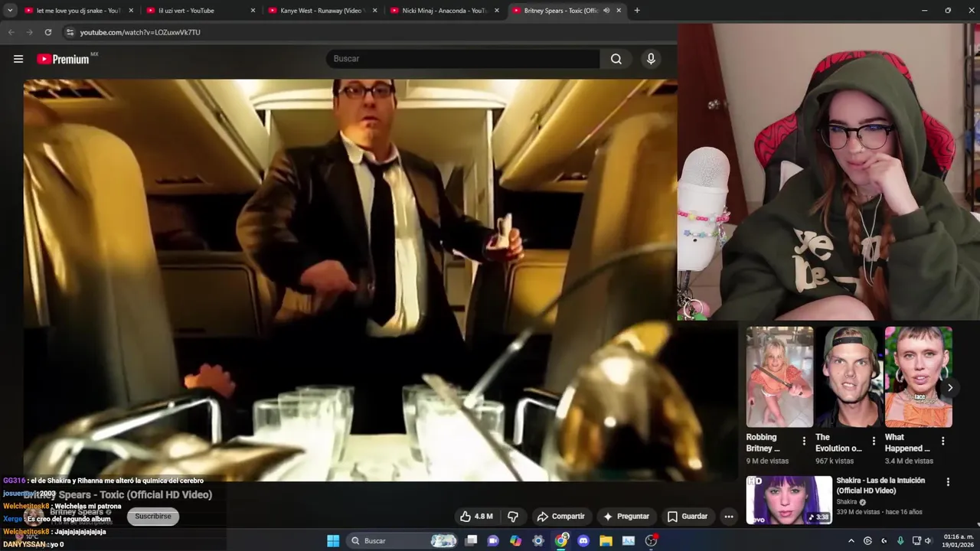Close the 'Nicki Minaj - Anaconda' tab
The image size is (980, 551).
pos(496,11)
